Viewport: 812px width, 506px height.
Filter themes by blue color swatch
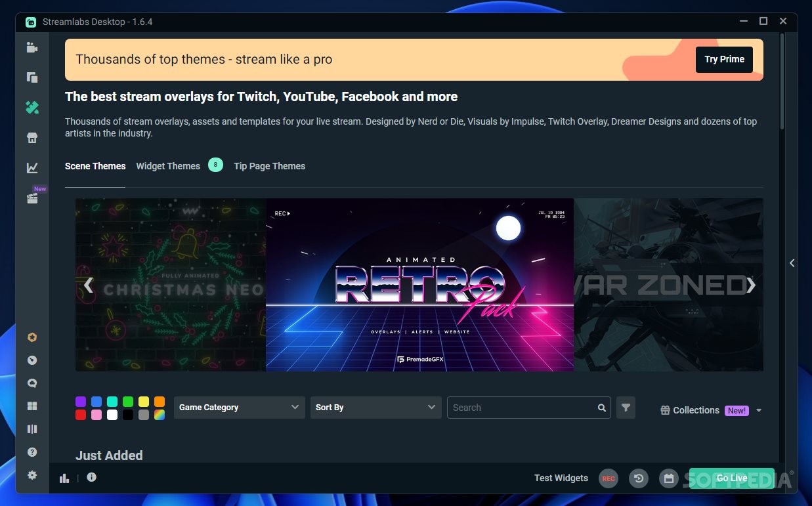pos(96,402)
